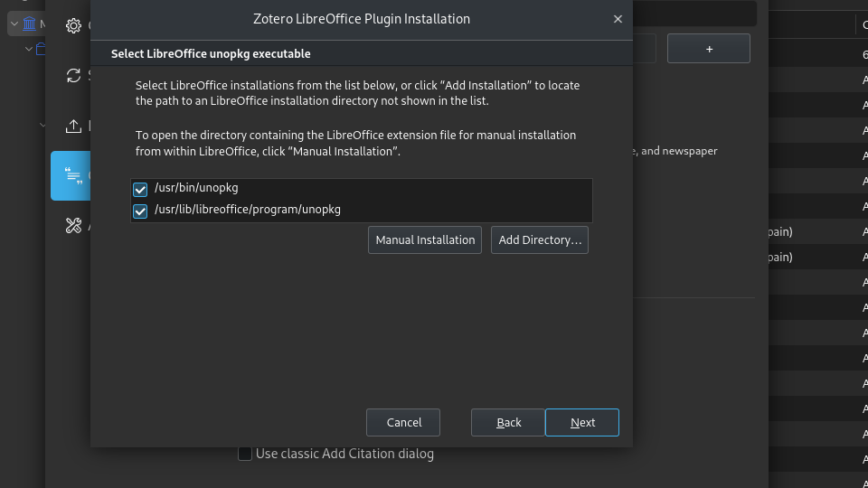This screenshot has height=488, width=868.
Task: Collapse the My Library tree chevron
Action: click(x=14, y=23)
